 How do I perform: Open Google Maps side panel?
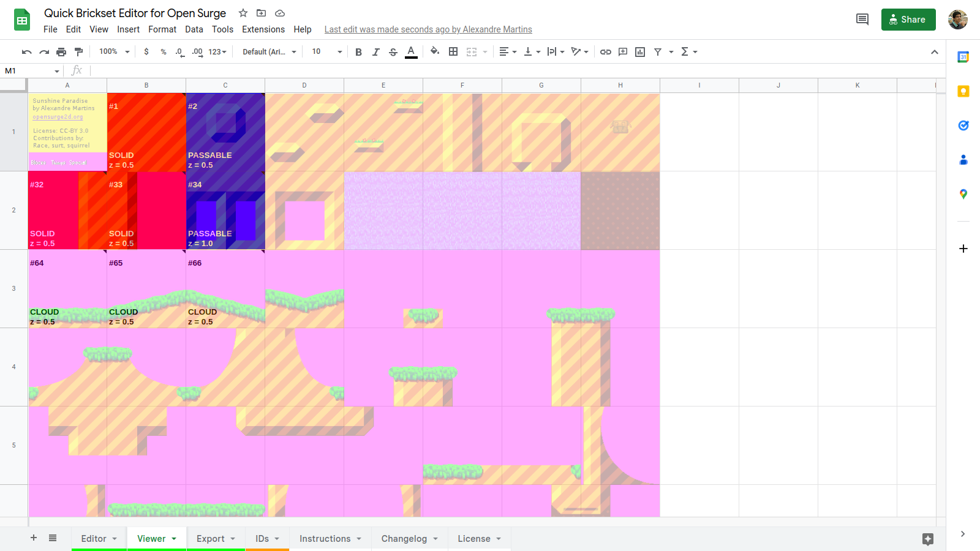[x=963, y=194]
